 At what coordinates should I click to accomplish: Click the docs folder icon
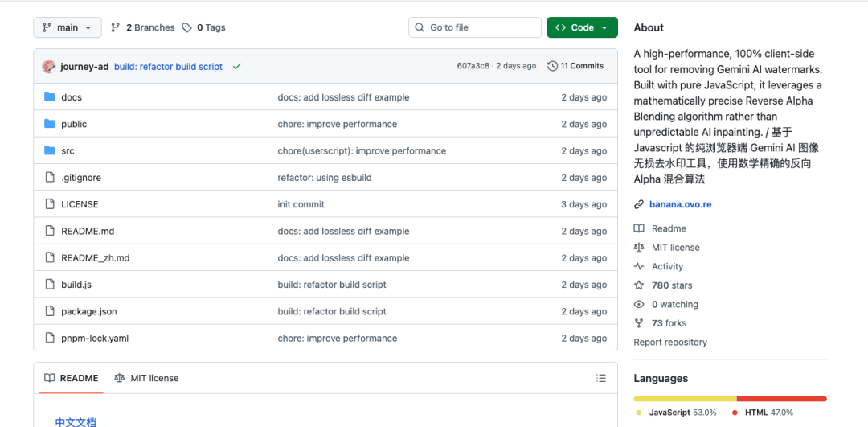(50, 97)
